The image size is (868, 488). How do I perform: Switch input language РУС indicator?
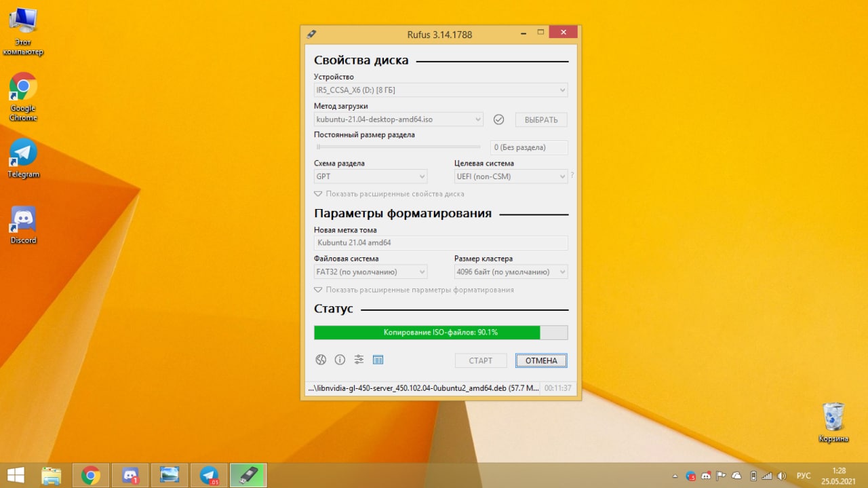pos(804,476)
